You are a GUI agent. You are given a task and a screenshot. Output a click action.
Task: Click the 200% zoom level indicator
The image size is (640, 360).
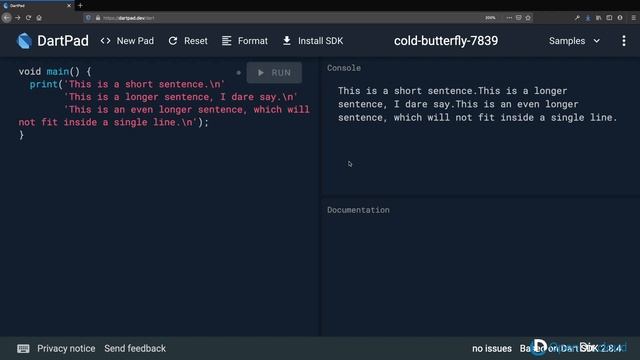490,18
